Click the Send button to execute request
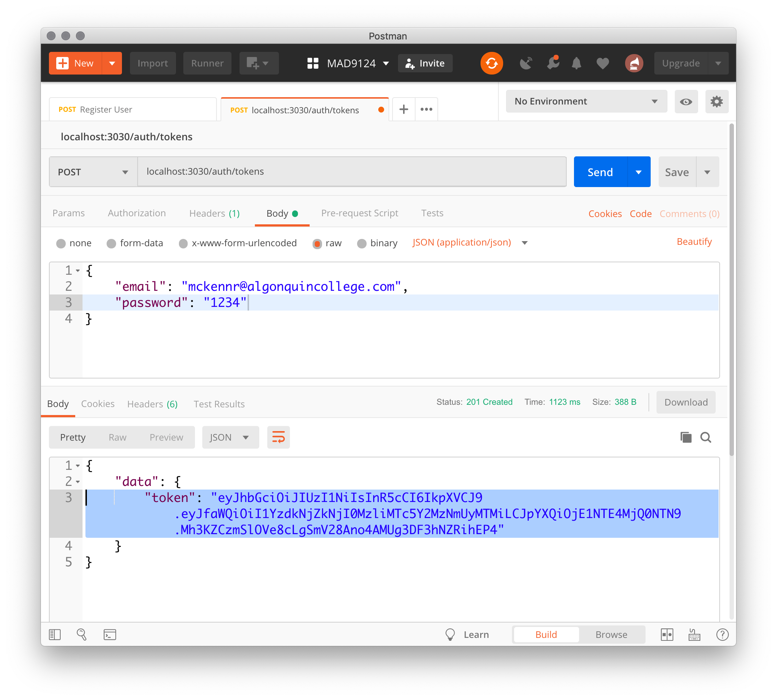 (601, 172)
